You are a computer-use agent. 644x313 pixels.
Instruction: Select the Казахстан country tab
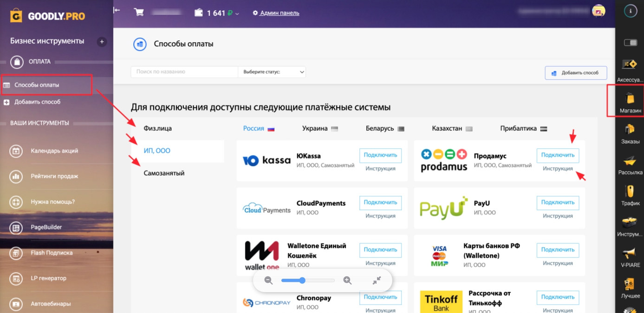(x=452, y=128)
